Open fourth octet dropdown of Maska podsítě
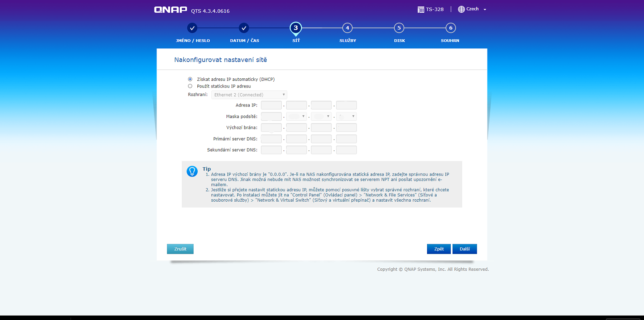Screen dimensions: 644x320 point(347,116)
